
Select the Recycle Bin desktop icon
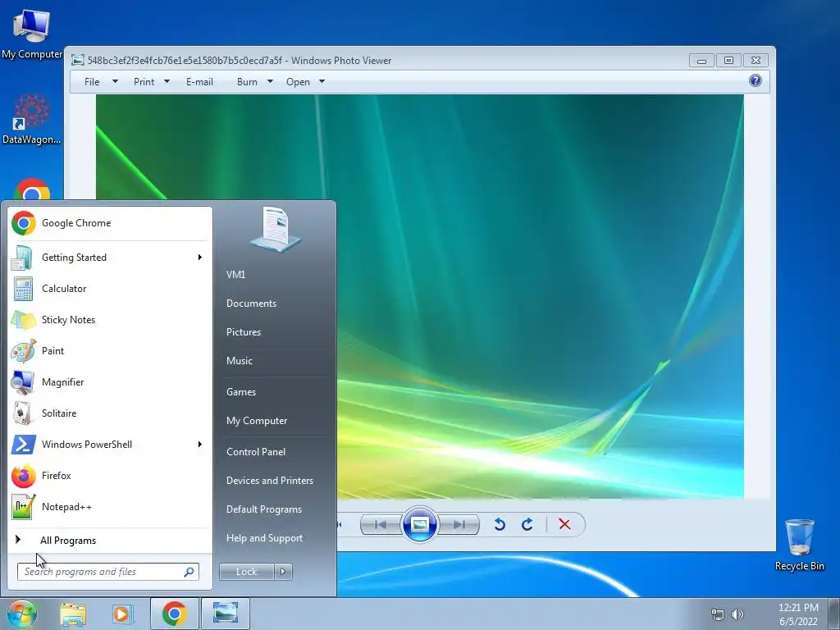(799, 545)
